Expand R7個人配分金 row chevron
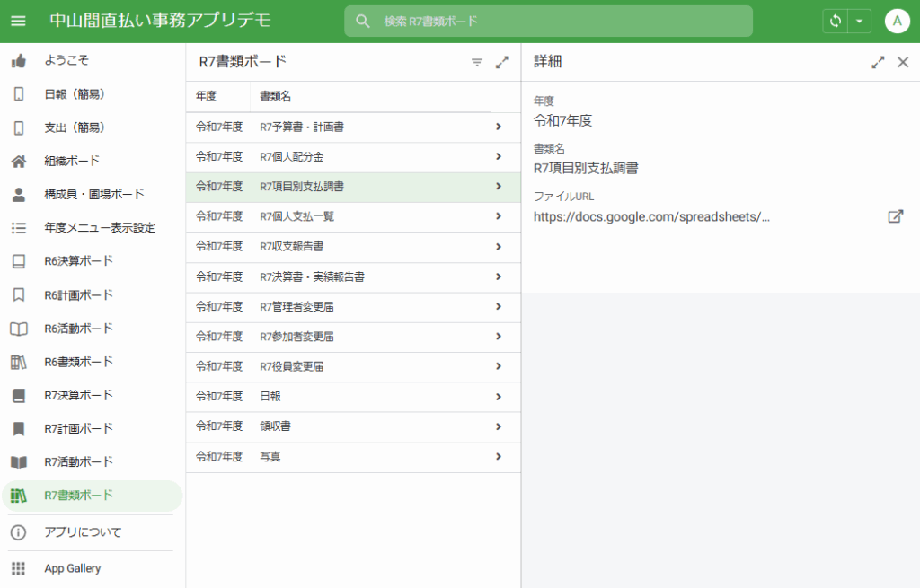This screenshot has width=920, height=588. click(499, 156)
